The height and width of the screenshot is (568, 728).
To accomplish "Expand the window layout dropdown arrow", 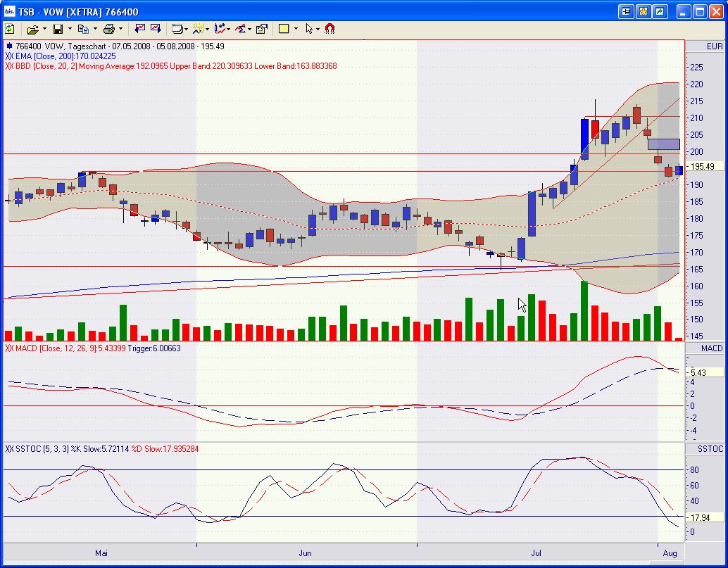I will (186, 30).
